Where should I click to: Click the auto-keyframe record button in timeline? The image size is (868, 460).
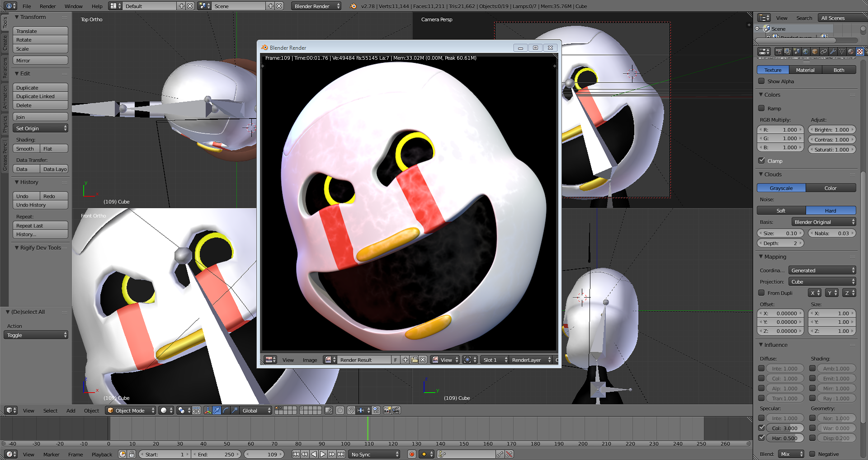411,454
